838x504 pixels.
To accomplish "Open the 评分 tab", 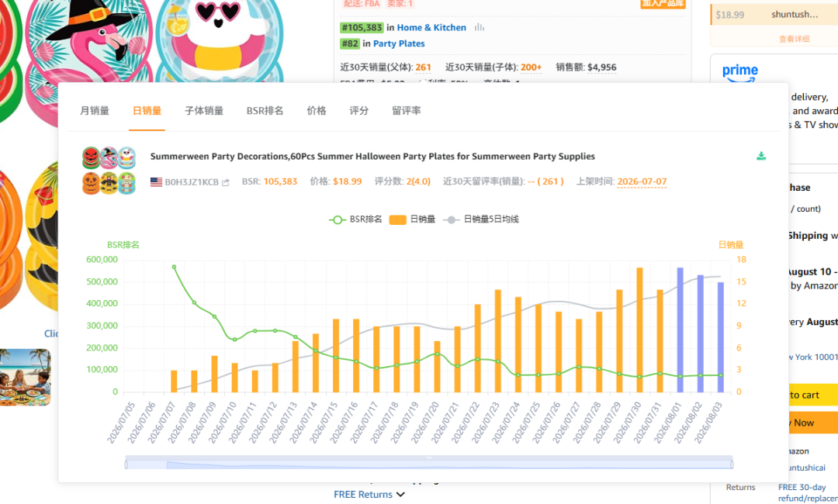I will (359, 111).
